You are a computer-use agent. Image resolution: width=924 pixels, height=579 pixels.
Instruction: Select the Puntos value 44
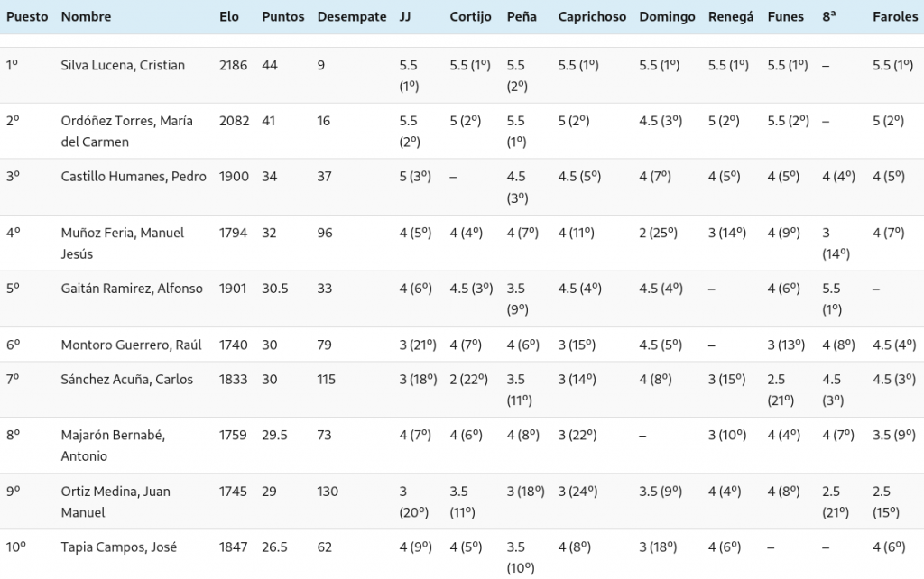click(x=270, y=65)
